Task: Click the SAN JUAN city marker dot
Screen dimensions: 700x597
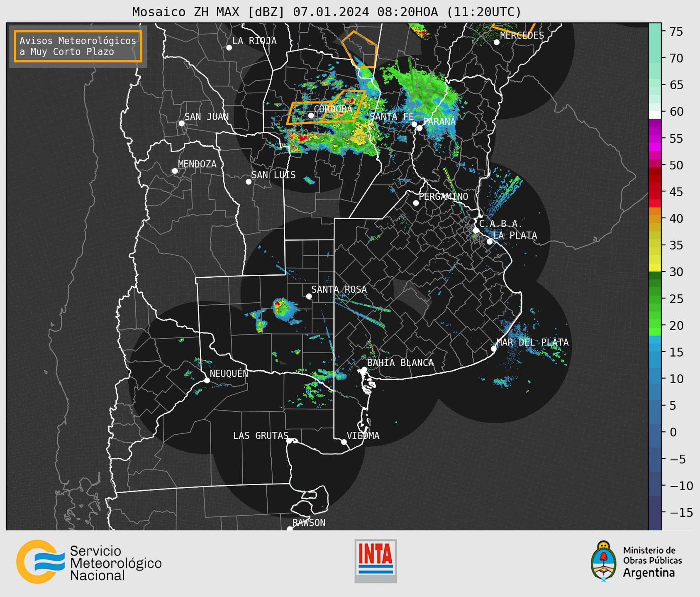Action: pos(182,123)
